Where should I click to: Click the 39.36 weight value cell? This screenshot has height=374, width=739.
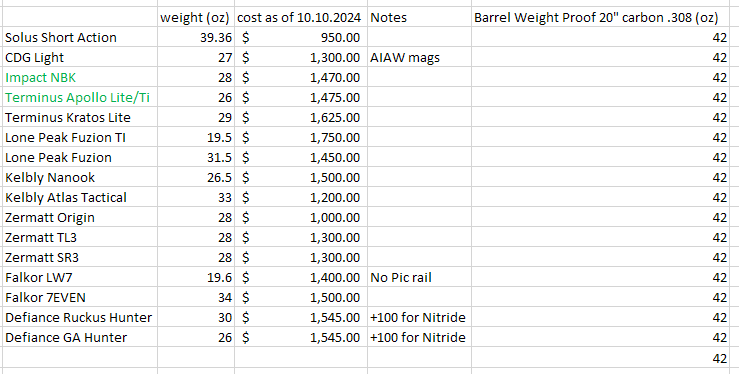[196, 37]
